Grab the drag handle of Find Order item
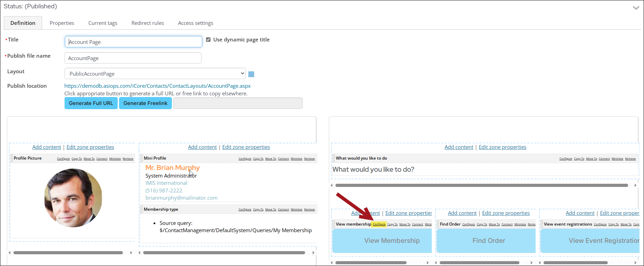The image size is (644, 266). pos(438,224)
